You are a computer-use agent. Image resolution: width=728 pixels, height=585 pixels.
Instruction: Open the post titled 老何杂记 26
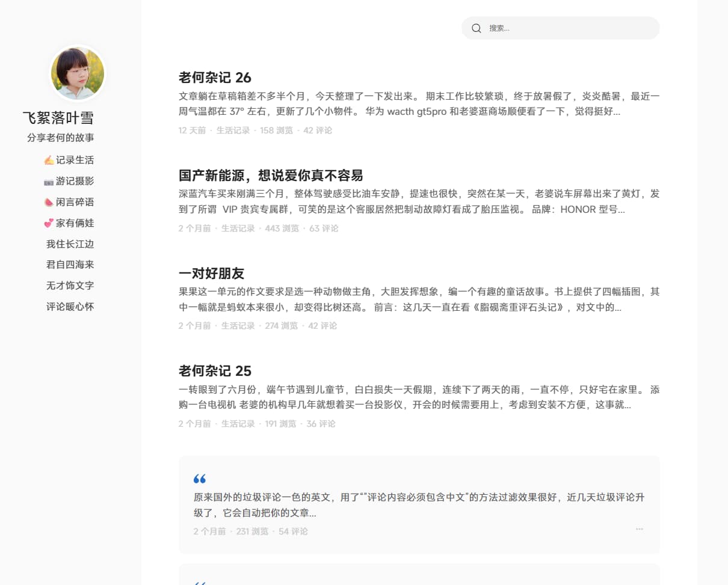click(215, 78)
